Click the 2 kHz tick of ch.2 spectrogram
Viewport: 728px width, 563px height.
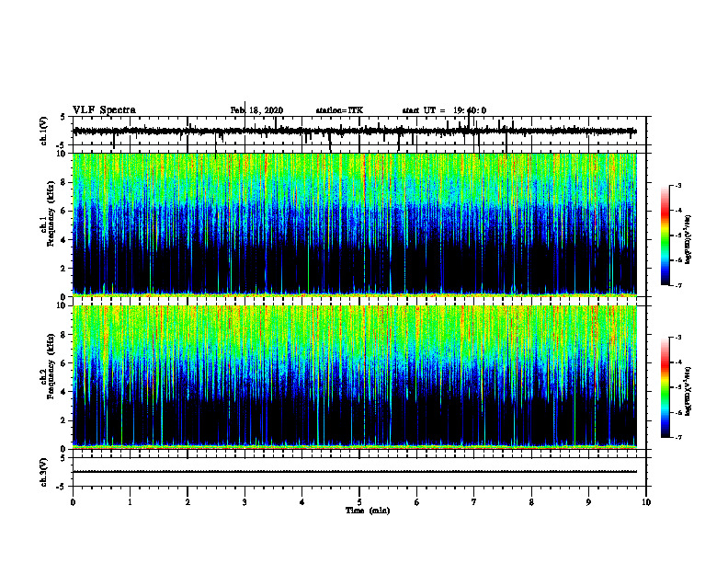[x=64, y=420]
